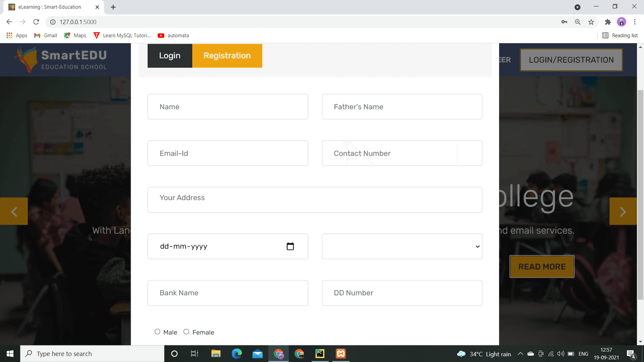
Task: Open the Extensions puzzle icon
Action: pyautogui.click(x=608, y=22)
